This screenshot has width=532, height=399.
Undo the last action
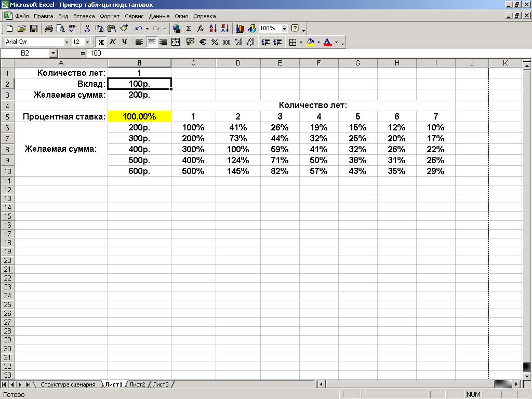click(138, 29)
